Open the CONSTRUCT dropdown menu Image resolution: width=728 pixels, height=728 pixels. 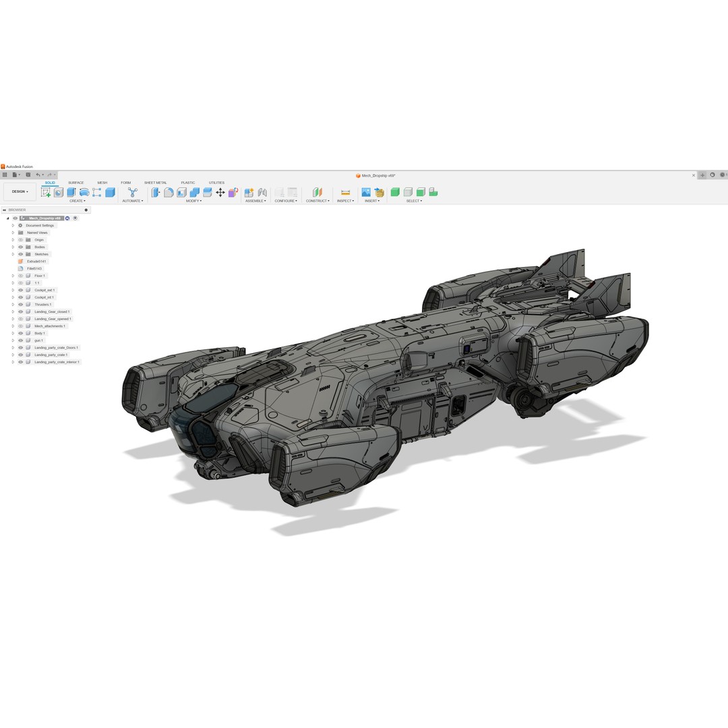tap(317, 201)
